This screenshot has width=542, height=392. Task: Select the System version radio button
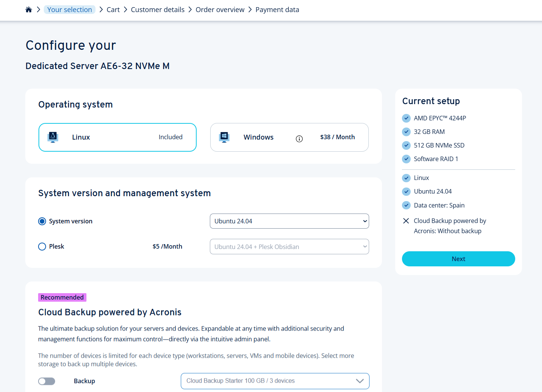[x=42, y=221]
